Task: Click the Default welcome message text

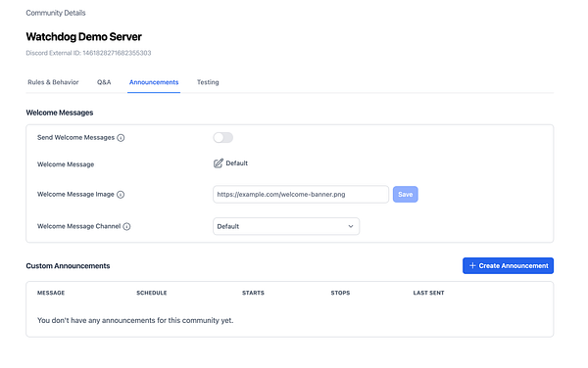Action: click(x=236, y=163)
